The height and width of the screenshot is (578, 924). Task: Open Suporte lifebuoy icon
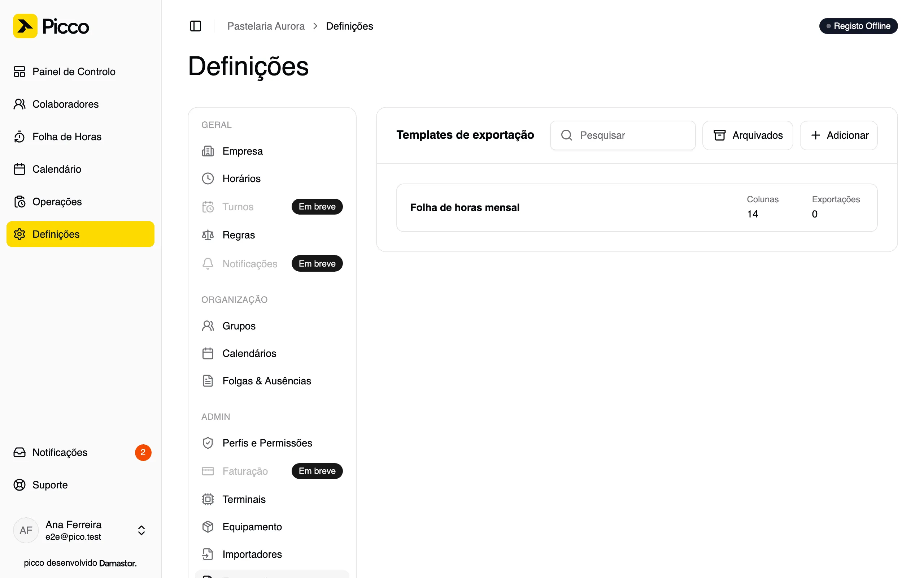19,485
